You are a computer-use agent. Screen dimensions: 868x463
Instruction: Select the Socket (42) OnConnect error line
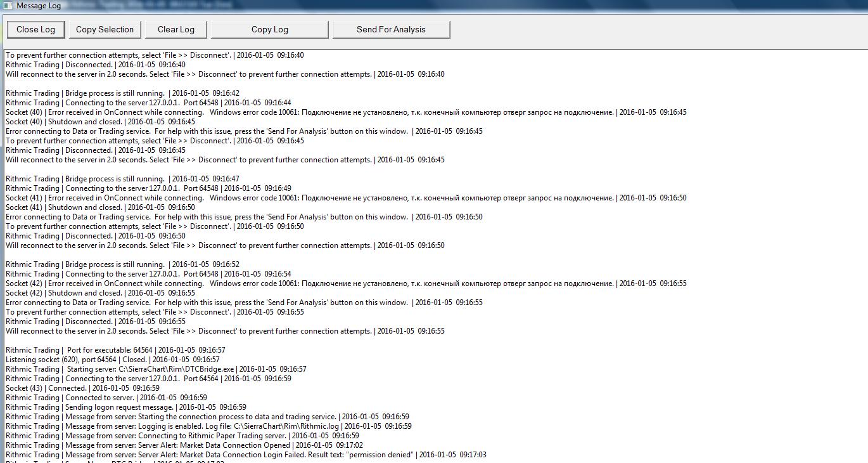point(346,284)
